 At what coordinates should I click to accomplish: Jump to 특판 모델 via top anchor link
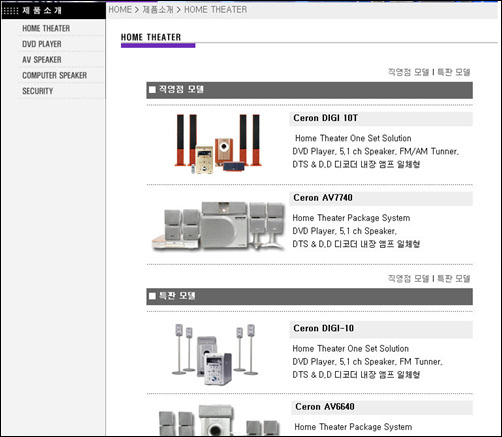[x=453, y=72]
